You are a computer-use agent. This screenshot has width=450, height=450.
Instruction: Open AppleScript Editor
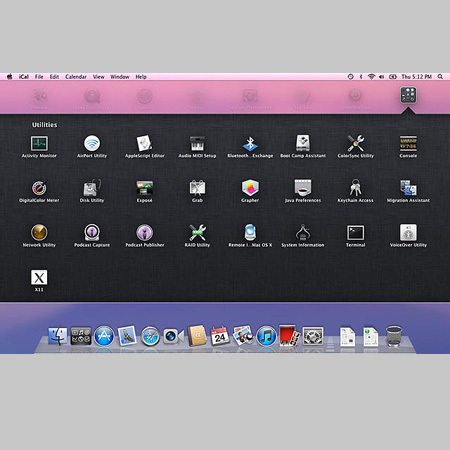tap(145, 144)
